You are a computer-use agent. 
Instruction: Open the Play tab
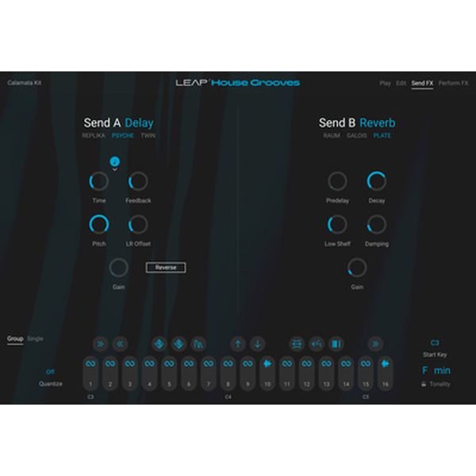pyautogui.click(x=385, y=83)
